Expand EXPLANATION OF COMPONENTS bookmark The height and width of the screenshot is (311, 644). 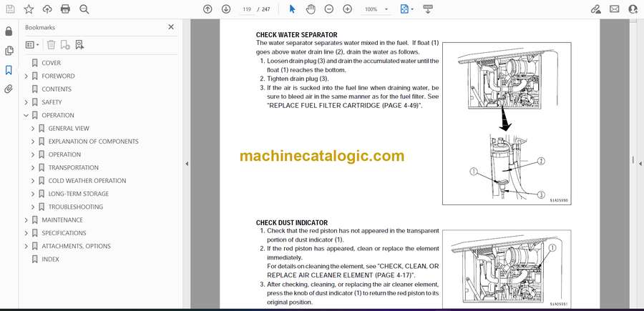click(33, 142)
